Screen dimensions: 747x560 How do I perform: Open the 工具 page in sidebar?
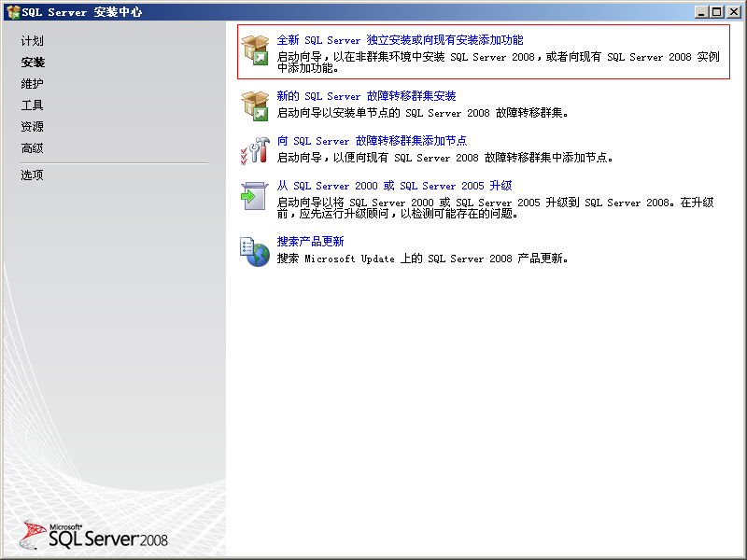tap(32, 105)
